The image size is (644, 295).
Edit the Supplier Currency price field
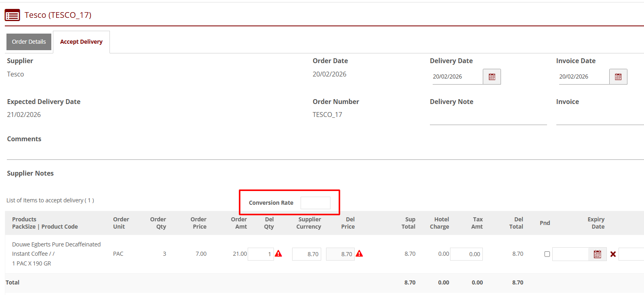tap(306, 254)
